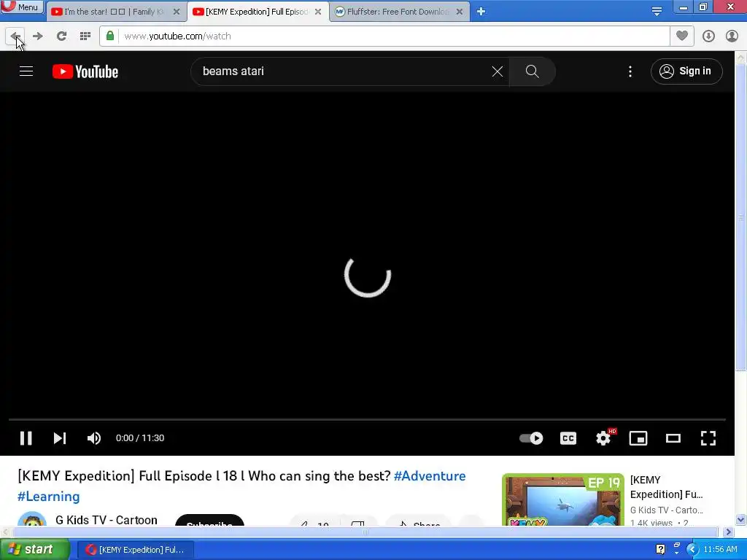Screen dimensions: 747x560
Task: Select the KEMY Expedition Full Episode tab
Action: pyautogui.click(x=256, y=12)
